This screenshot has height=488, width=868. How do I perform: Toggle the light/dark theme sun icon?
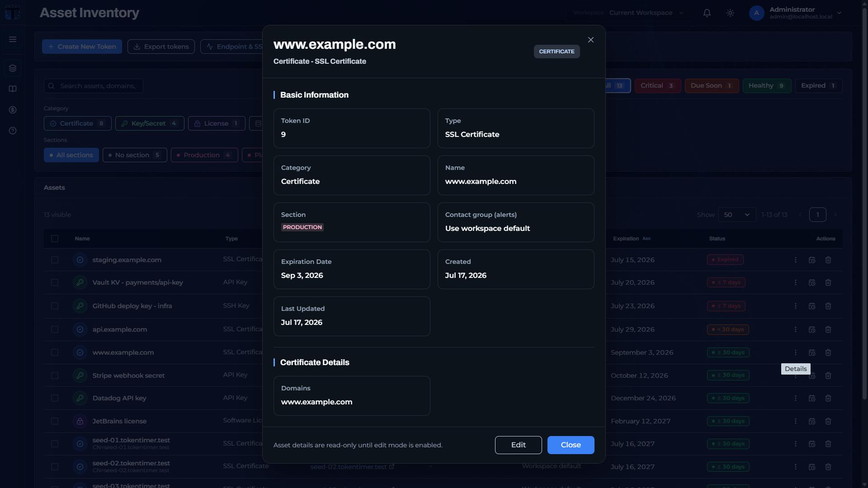(x=730, y=13)
